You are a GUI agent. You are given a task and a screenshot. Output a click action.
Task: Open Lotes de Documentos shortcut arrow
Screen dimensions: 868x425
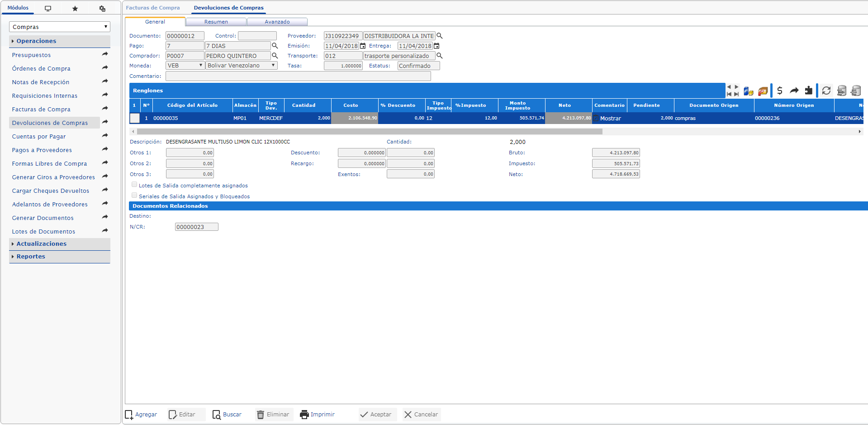pos(105,231)
